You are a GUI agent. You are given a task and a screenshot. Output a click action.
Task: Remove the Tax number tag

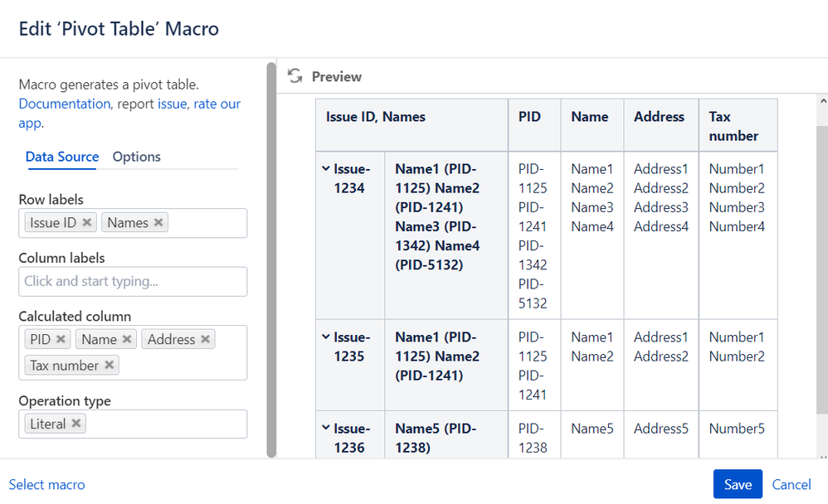point(110,366)
